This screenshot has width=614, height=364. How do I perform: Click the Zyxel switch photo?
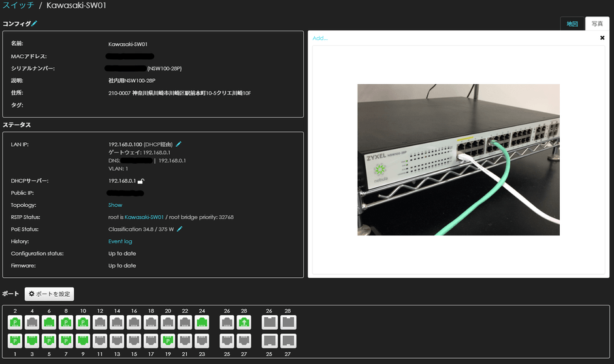[458, 159]
